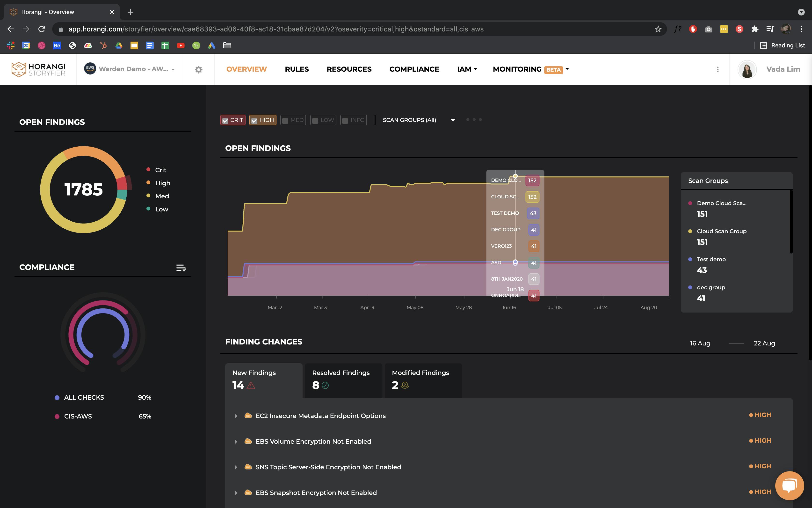Open the HubSpot bookmark icon
812x508 pixels.
[x=103, y=45]
